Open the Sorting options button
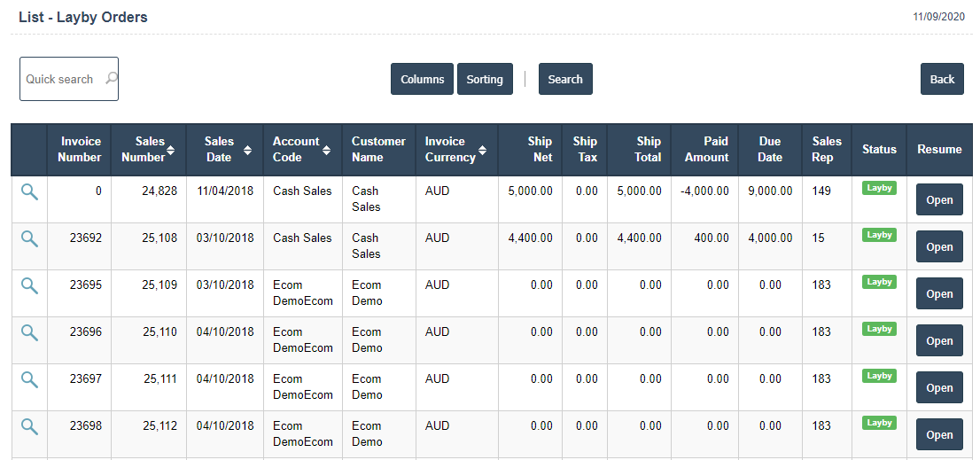 485,79
